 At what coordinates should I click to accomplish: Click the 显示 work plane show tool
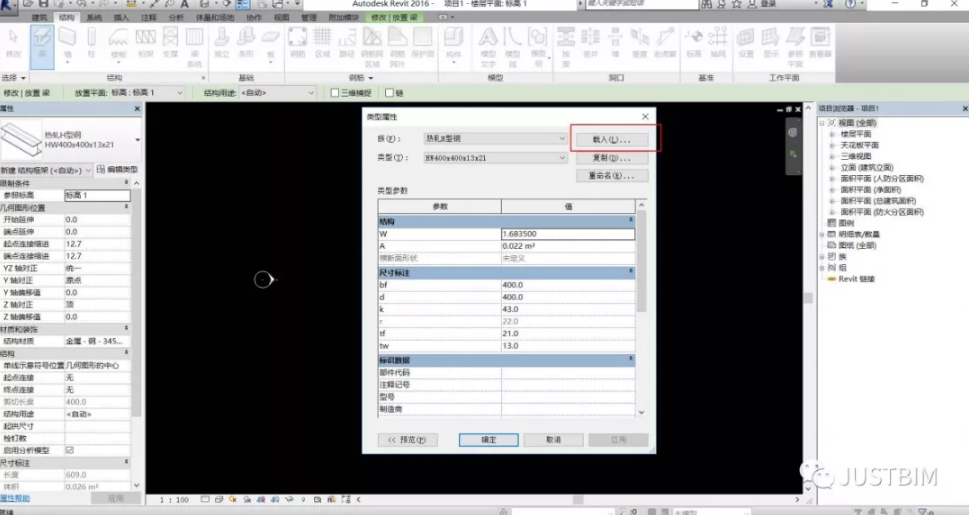click(771, 43)
